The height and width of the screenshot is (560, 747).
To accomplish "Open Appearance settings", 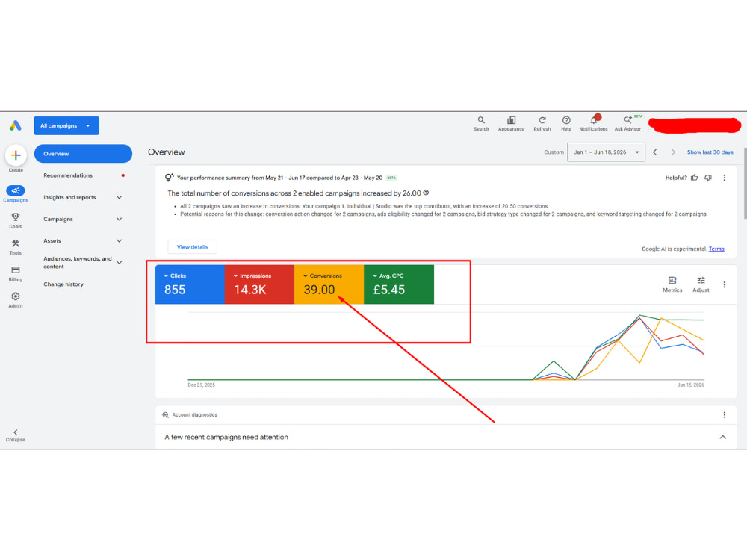I will 511,123.
